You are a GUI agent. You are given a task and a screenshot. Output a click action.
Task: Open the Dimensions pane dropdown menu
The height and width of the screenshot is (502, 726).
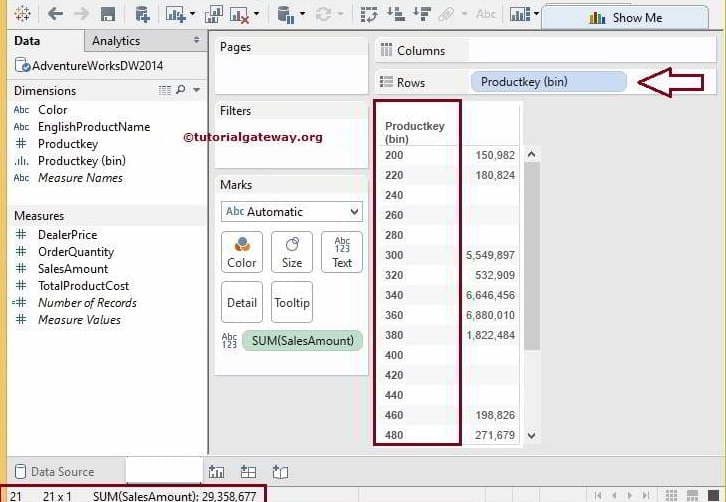[197, 90]
